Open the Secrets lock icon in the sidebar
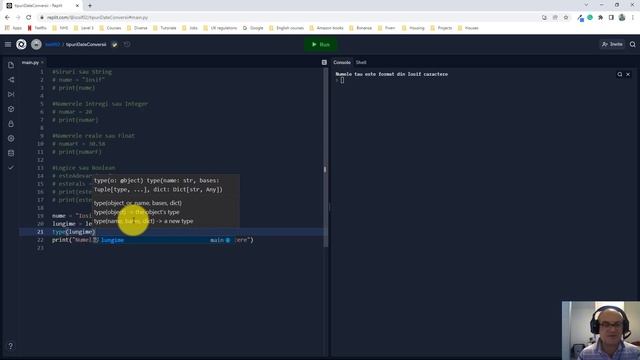The width and height of the screenshot is (640, 360). tap(11, 124)
